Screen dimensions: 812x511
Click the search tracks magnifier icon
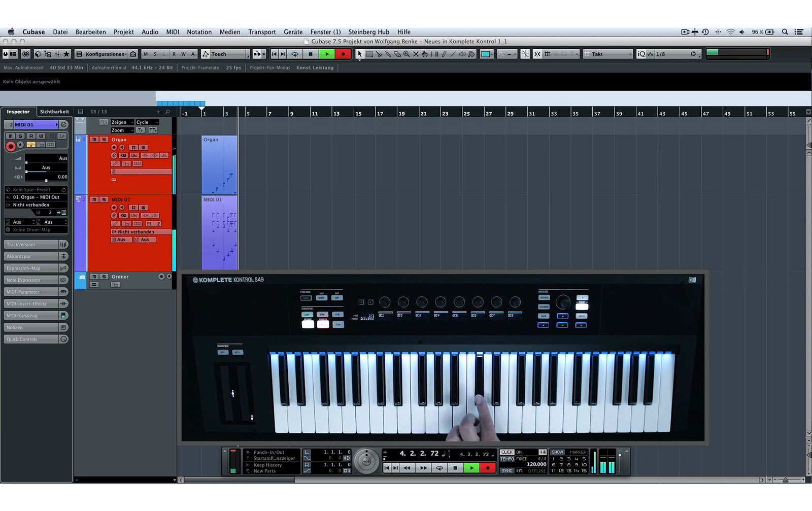[x=167, y=112]
